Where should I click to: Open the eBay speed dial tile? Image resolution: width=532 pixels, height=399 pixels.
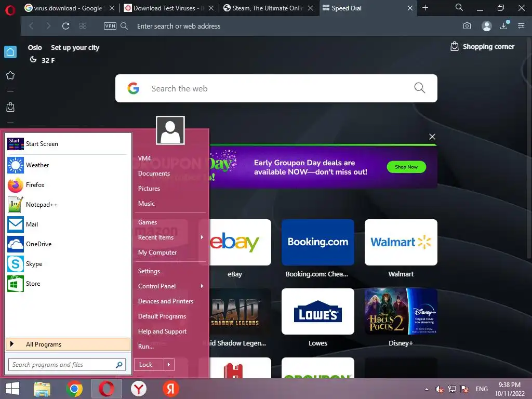click(235, 242)
